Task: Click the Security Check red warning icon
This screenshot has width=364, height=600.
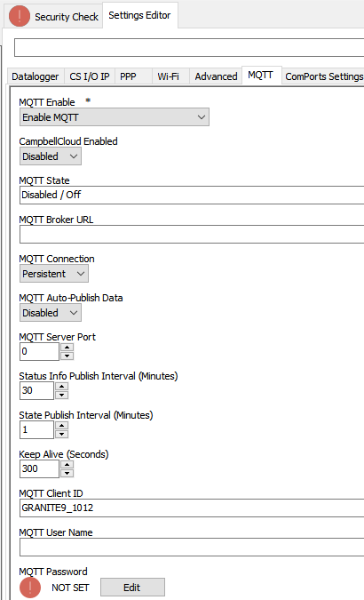Action: pyautogui.click(x=20, y=16)
